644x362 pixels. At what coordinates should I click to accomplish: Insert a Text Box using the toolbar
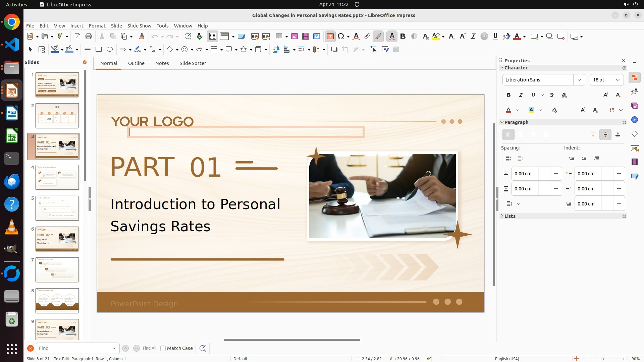point(330,37)
